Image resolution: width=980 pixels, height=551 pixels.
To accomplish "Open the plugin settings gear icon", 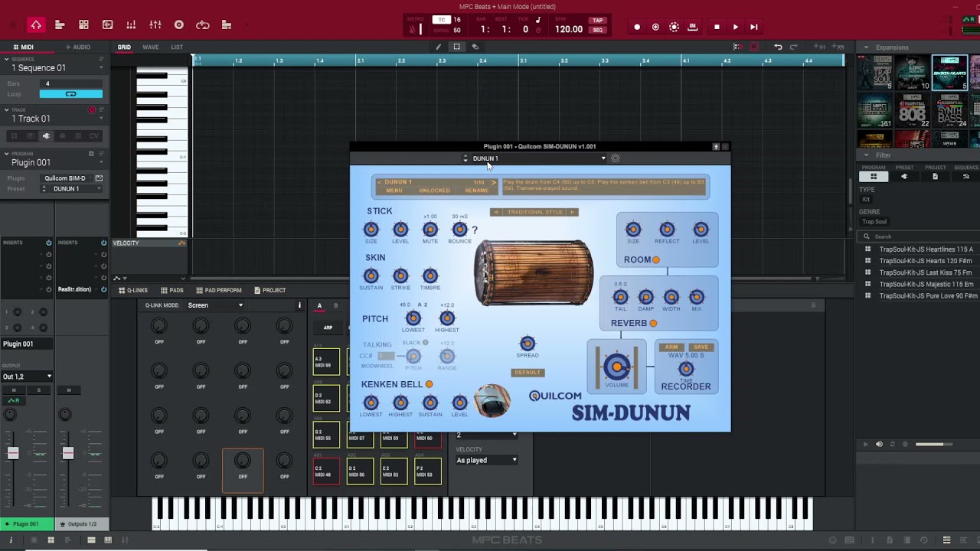I will click(616, 158).
